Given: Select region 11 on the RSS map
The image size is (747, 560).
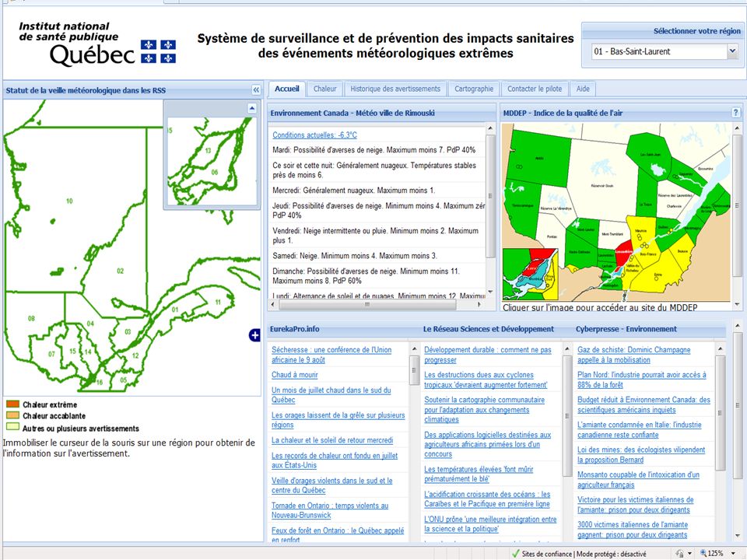Looking at the screenshot, I should pyautogui.click(x=218, y=302).
